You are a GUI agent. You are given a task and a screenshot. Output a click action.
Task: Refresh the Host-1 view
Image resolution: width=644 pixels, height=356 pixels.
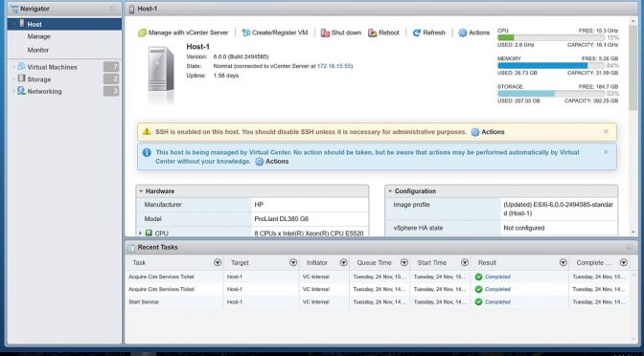[428, 33]
